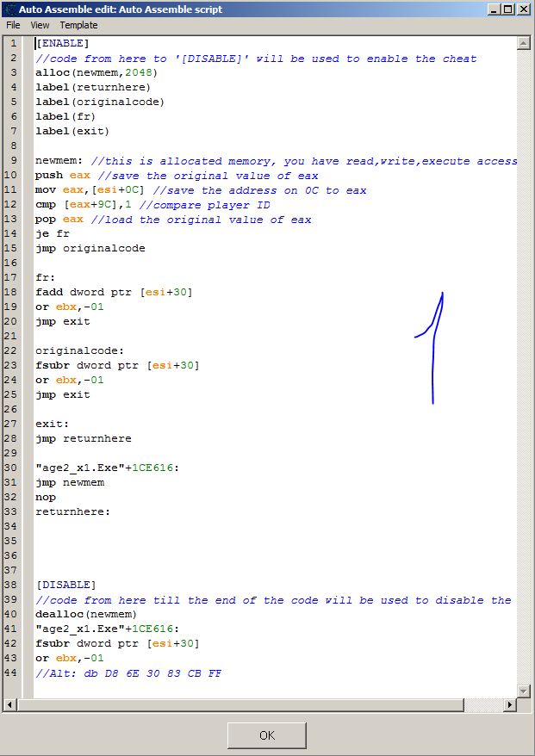The image size is (535, 756).
Task: Click line number 34 in gutter
Action: [x=10, y=526]
